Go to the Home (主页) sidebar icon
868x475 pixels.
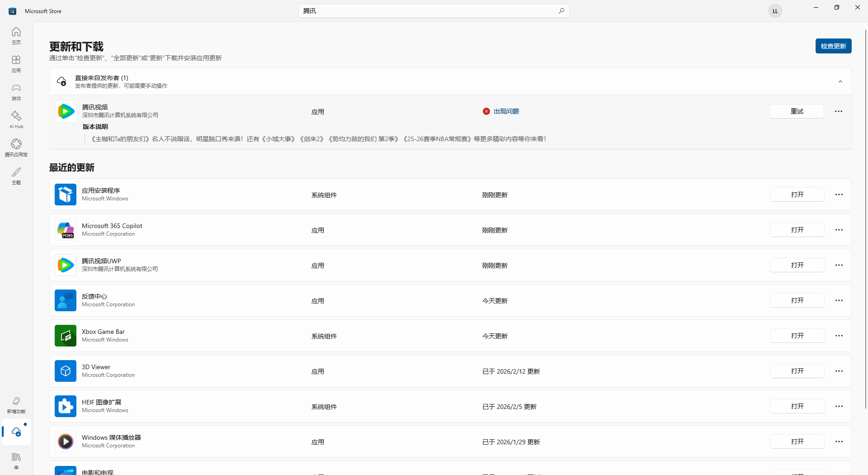pos(16,35)
